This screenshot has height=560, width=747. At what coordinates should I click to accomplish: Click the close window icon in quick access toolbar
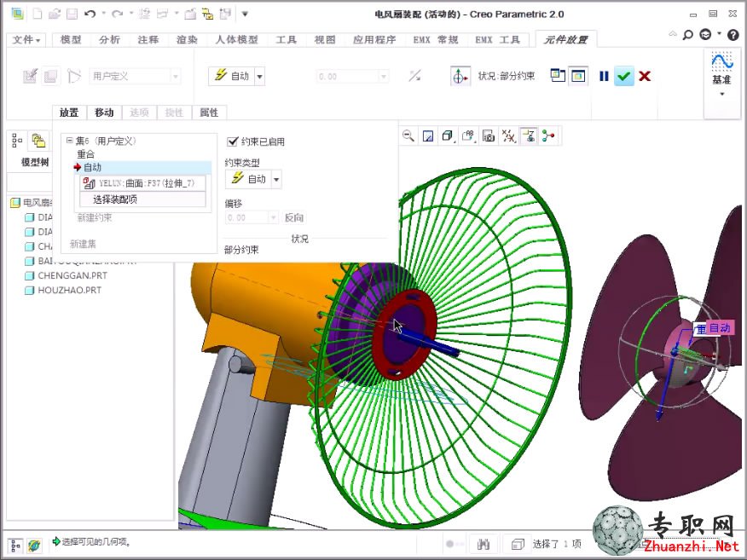(190, 14)
